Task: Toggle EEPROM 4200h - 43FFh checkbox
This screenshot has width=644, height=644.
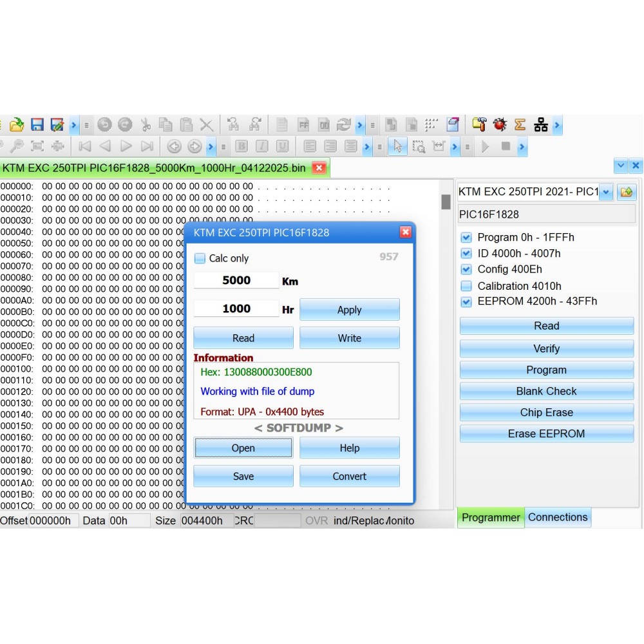Action: [466, 301]
